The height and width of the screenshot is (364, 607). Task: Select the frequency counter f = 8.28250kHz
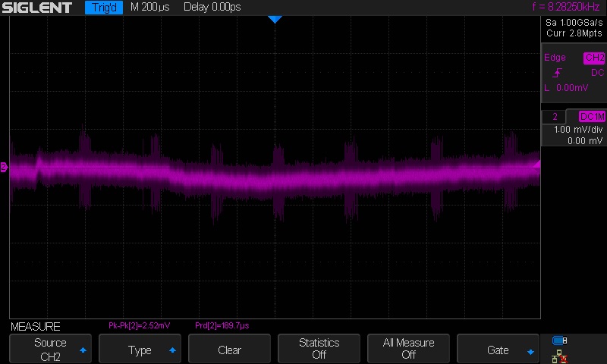point(566,7)
